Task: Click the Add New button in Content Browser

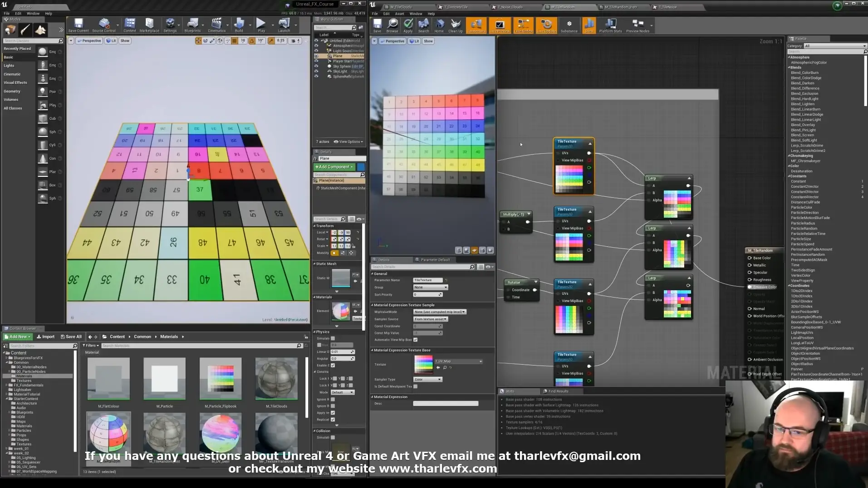Action: (18, 337)
